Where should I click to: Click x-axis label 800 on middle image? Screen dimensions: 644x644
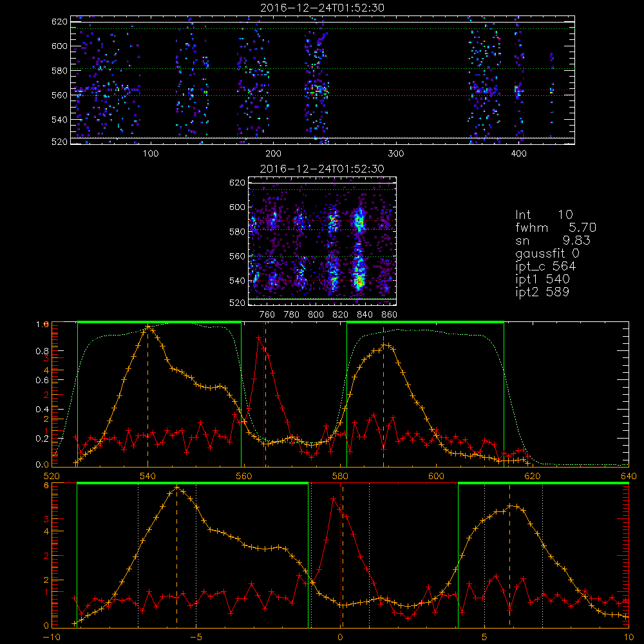pyautogui.click(x=316, y=315)
